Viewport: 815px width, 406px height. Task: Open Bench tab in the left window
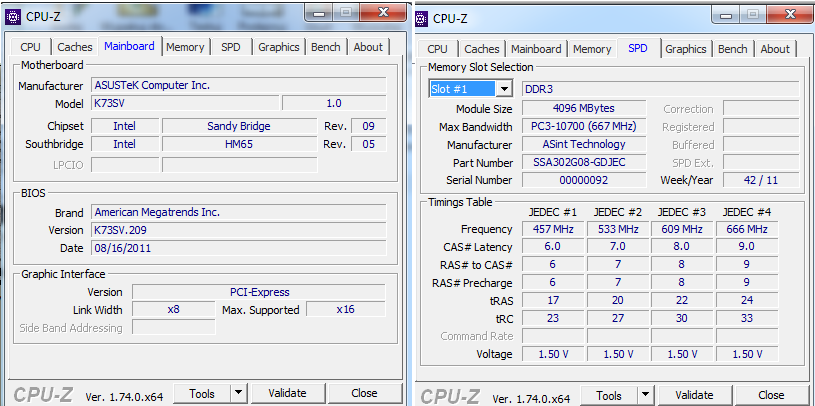[x=326, y=47]
